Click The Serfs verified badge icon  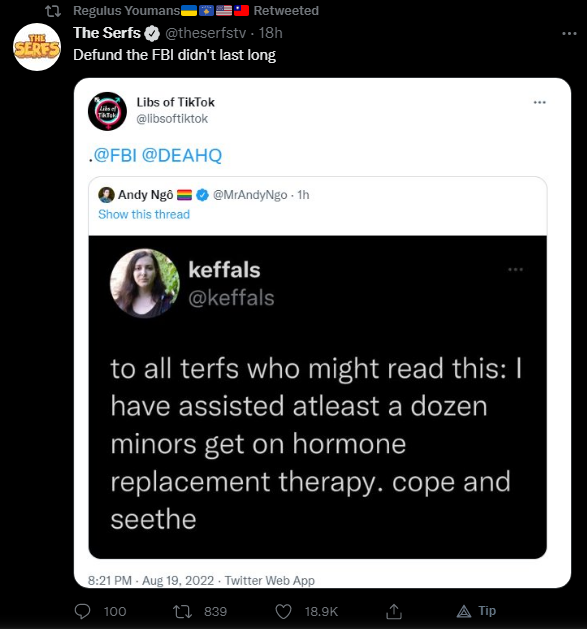click(152, 33)
